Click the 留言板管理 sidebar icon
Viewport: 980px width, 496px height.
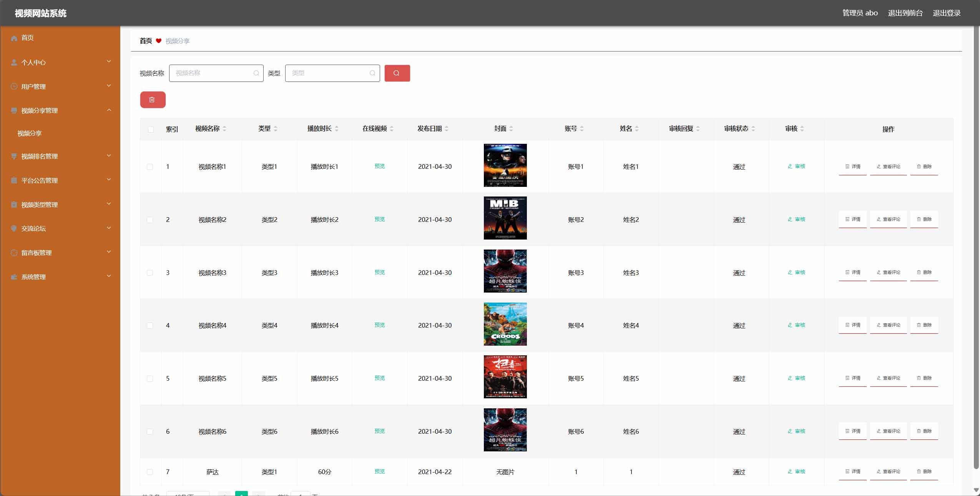(14, 253)
